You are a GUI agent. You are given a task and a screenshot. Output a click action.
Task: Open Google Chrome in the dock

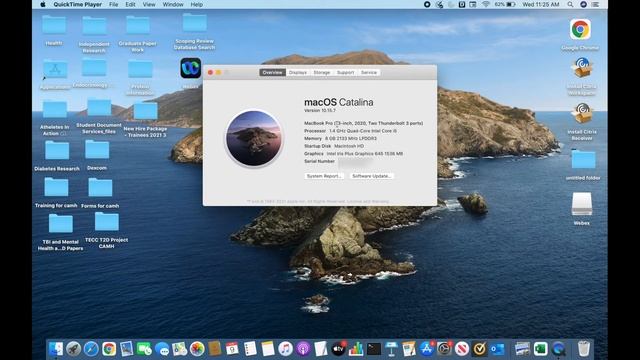coord(109,349)
